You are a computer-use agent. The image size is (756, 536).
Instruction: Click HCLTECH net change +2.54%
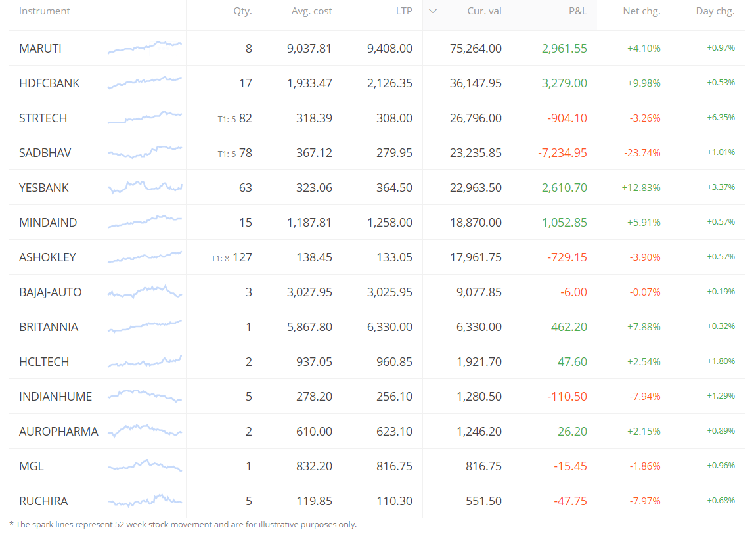(x=644, y=362)
